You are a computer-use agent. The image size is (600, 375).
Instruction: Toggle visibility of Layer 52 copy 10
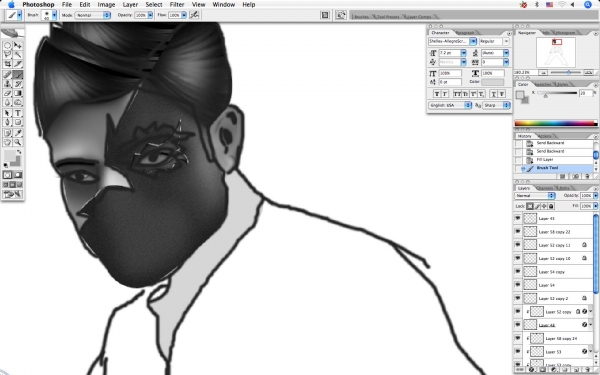518,258
